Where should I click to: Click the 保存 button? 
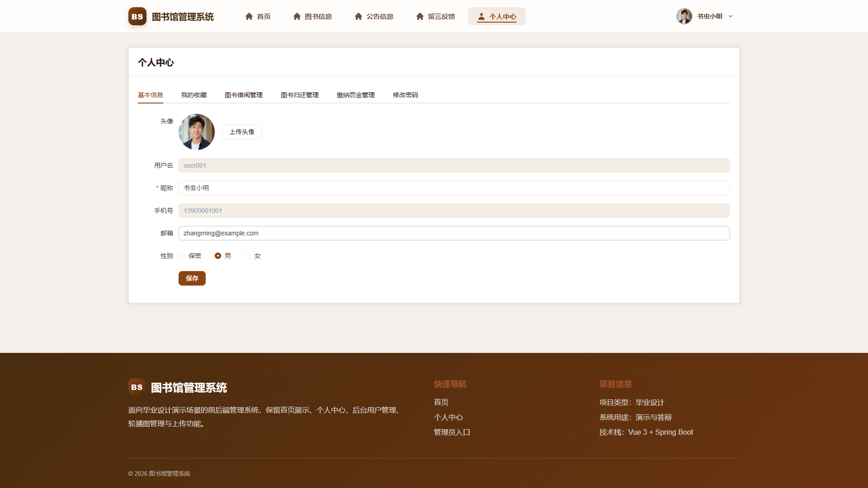pos(192,278)
